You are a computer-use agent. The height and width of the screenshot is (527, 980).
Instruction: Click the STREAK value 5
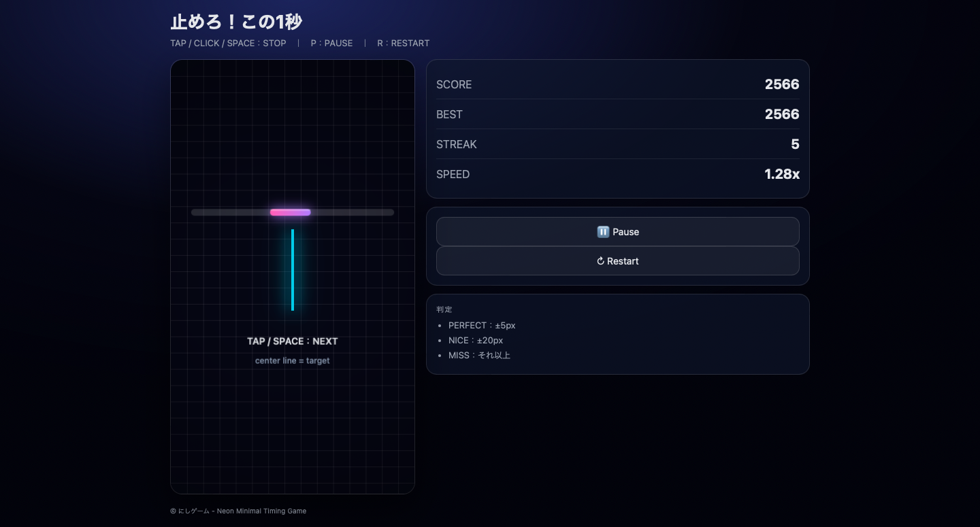795,144
